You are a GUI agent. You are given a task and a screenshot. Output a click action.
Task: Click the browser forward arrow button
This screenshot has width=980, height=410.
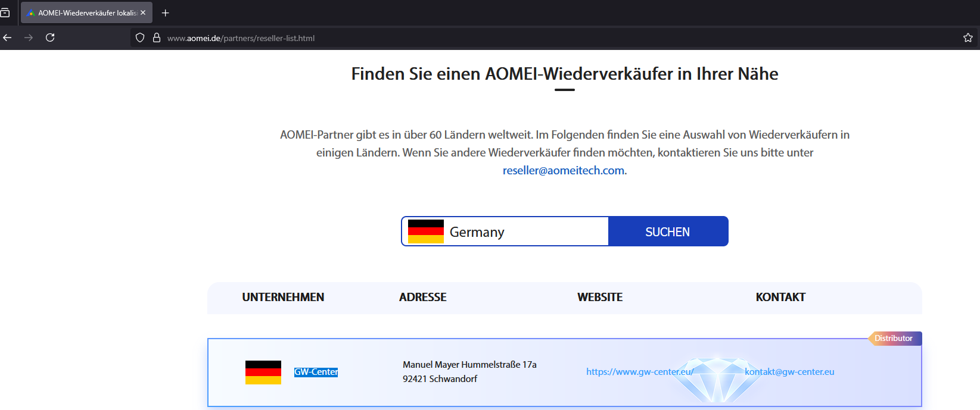point(29,37)
